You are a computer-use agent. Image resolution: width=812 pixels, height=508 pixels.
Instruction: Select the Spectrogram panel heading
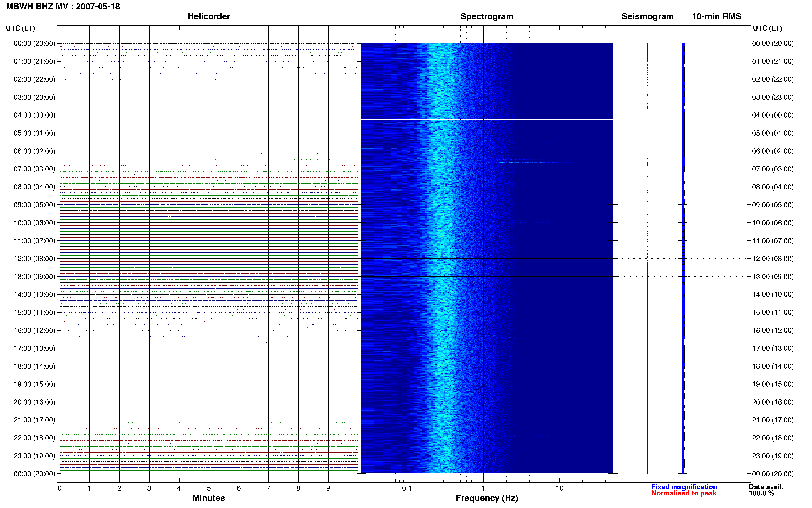click(487, 16)
